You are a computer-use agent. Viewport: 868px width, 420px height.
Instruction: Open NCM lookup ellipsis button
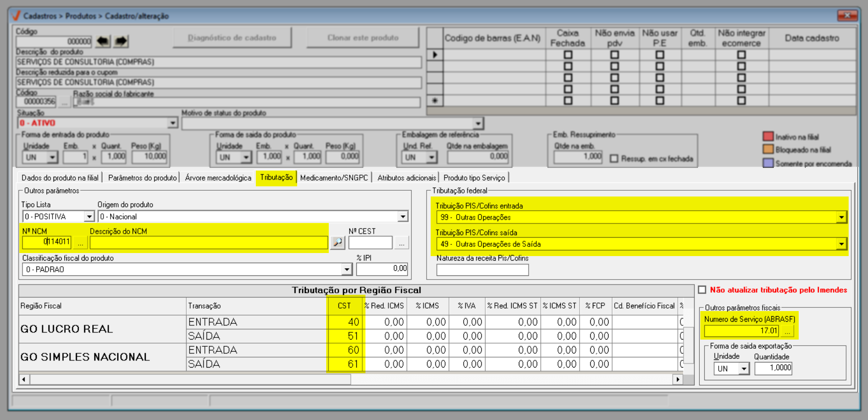pyautogui.click(x=80, y=243)
